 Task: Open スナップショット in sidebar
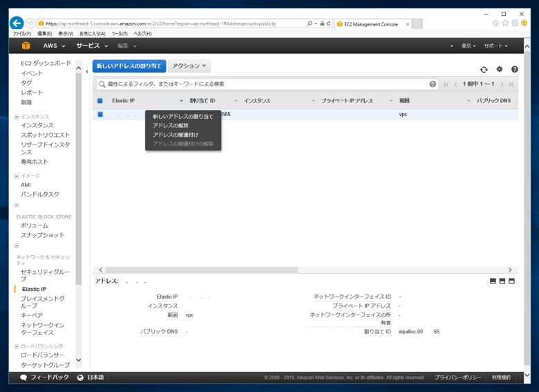[42, 235]
